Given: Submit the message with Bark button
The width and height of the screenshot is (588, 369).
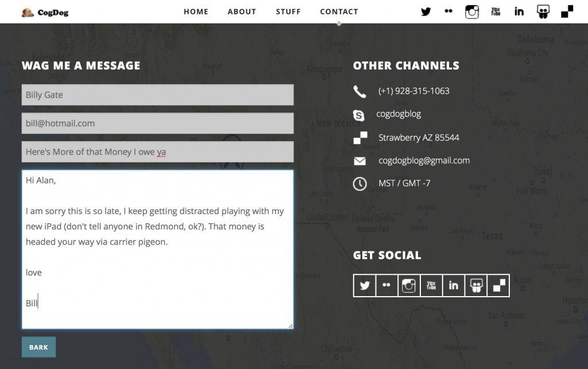Looking at the screenshot, I should point(38,347).
